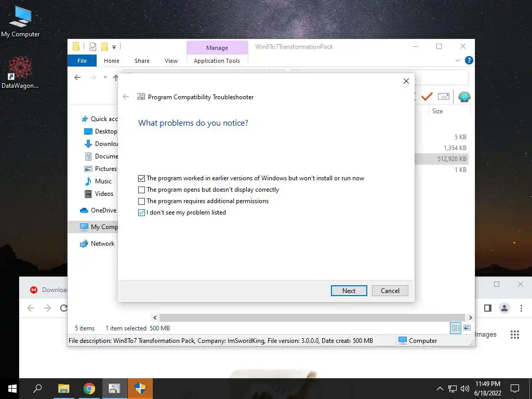Check 'program opens but doesn't display correctly'
Viewport: 532px width, 399px height.
[x=141, y=190]
